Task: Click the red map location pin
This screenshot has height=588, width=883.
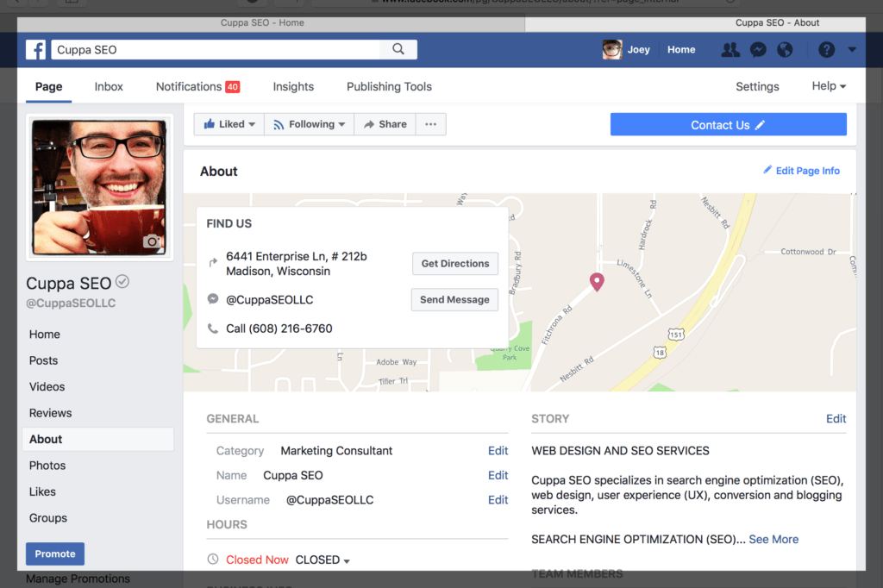Action: [x=597, y=282]
